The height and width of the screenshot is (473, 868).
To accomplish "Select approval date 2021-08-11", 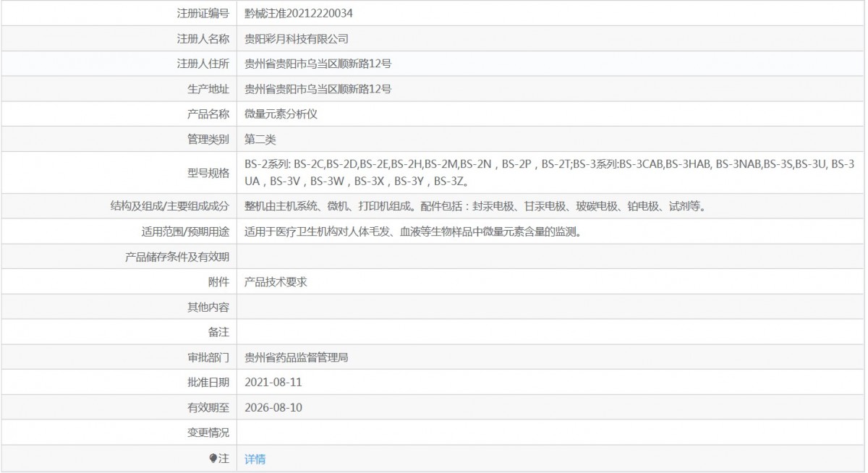I will [x=273, y=382].
